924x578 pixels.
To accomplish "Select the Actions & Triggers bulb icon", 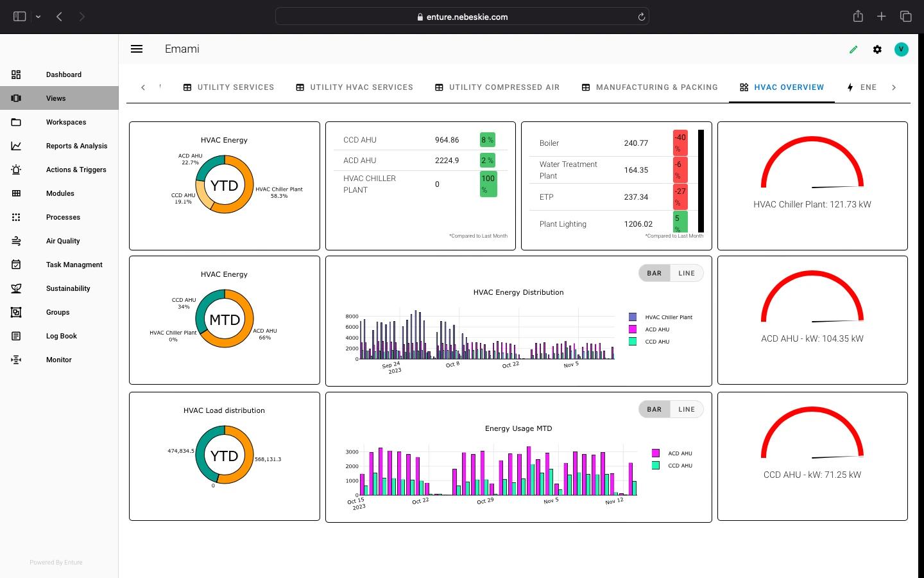I will [x=16, y=170].
